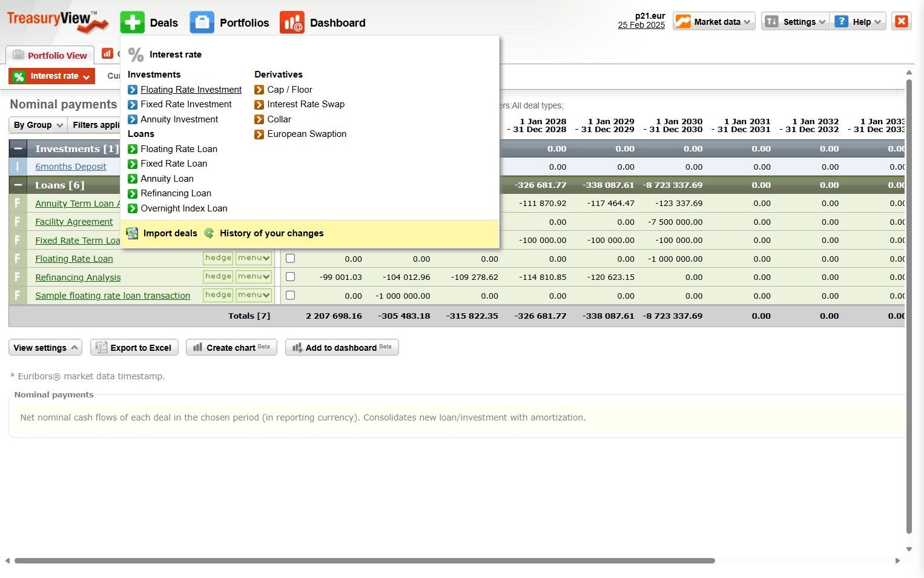This screenshot has width=924, height=578.
Task: Expand the Settings dropdown menu
Action: click(796, 22)
